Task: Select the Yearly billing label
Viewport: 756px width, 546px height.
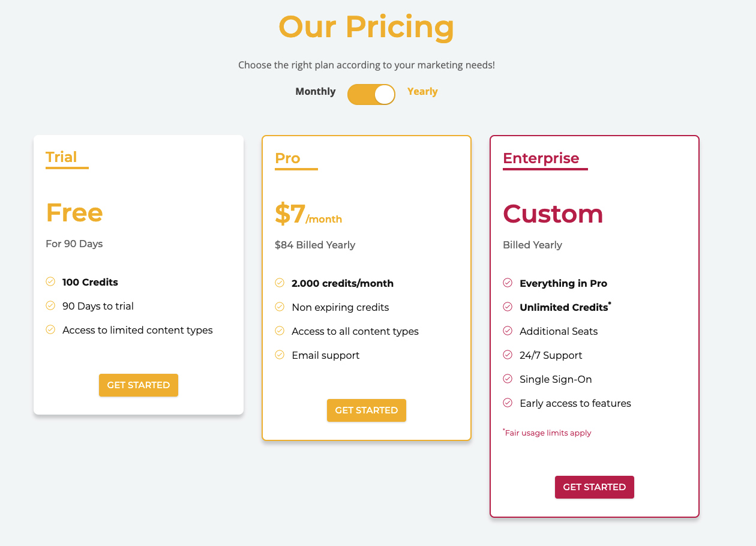Action: point(422,92)
